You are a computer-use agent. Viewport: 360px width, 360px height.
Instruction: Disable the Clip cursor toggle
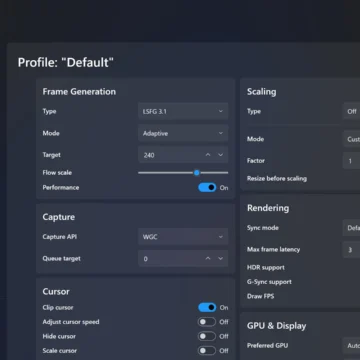click(207, 307)
